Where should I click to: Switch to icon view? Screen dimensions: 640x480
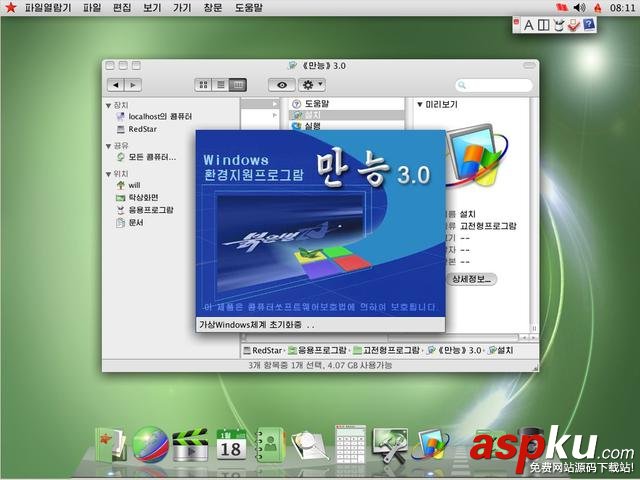(x=203, y=85)
